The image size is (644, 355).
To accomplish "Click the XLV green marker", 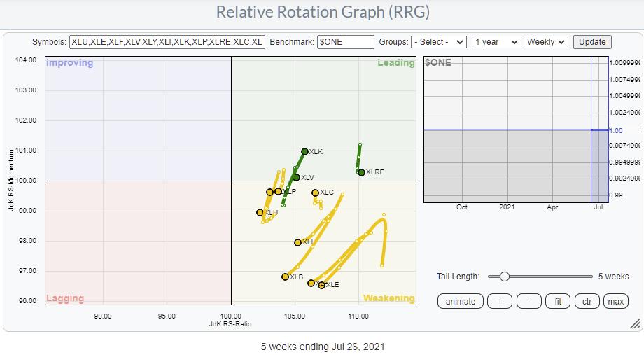I will (x=297, y=177).
